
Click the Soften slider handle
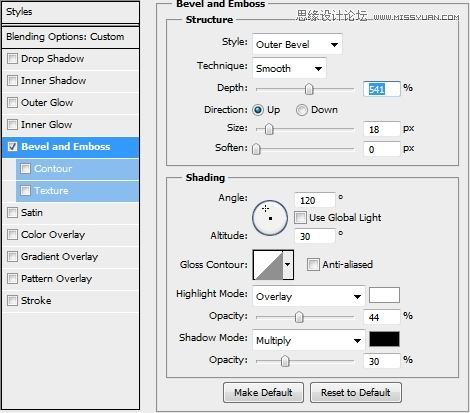(256, 149)
